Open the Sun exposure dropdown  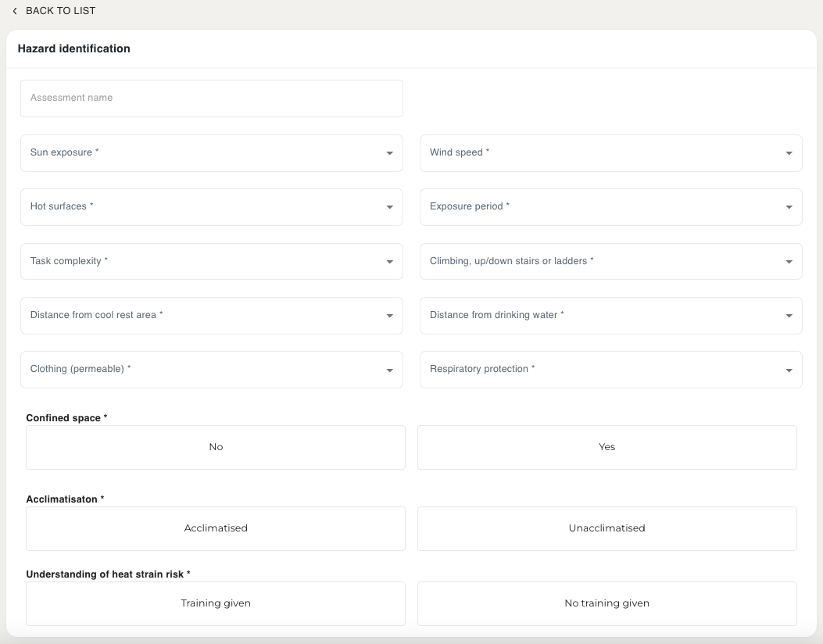pyautogui.click(x=211, y=153)
